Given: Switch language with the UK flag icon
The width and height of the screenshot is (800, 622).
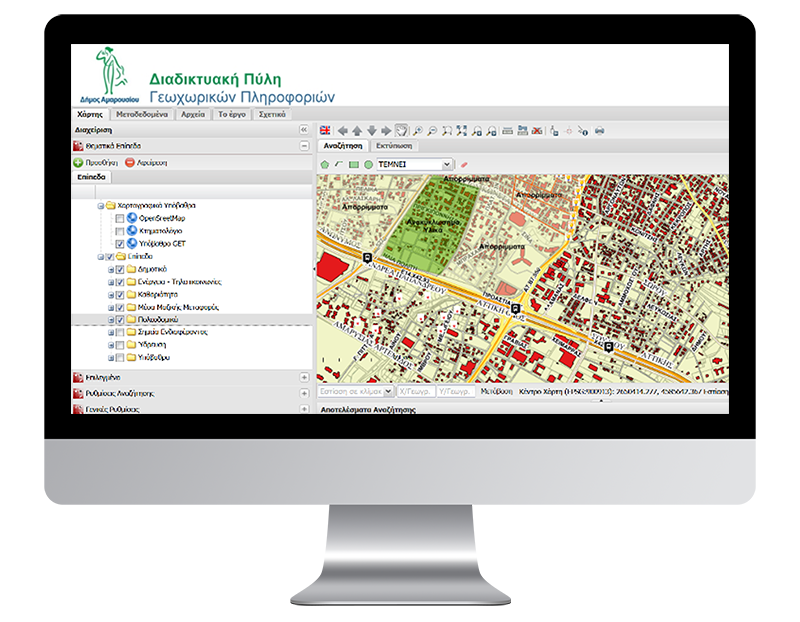Looking at the screenshot, I should pos(325,131).
